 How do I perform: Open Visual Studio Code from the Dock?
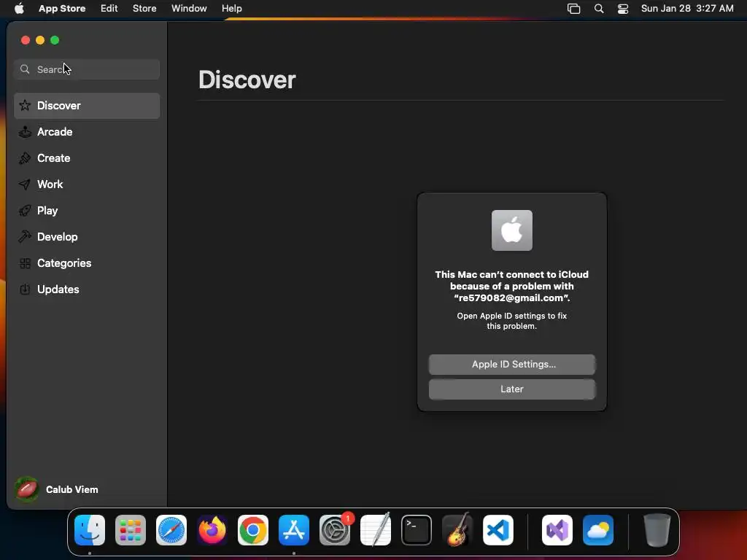point(498,530)
